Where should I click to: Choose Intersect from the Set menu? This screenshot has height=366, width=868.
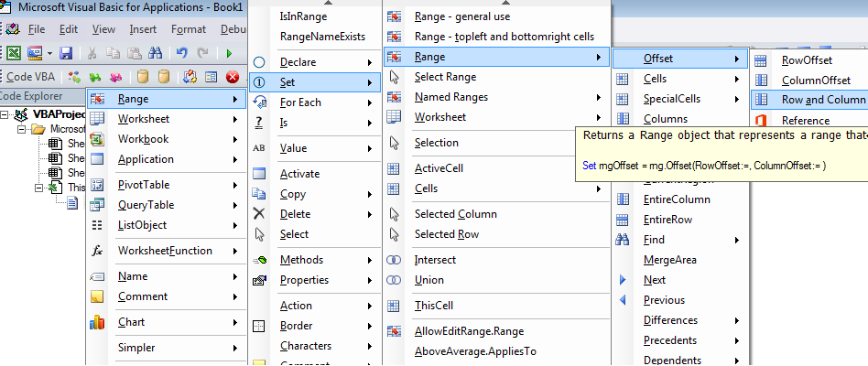click(435, 260)
